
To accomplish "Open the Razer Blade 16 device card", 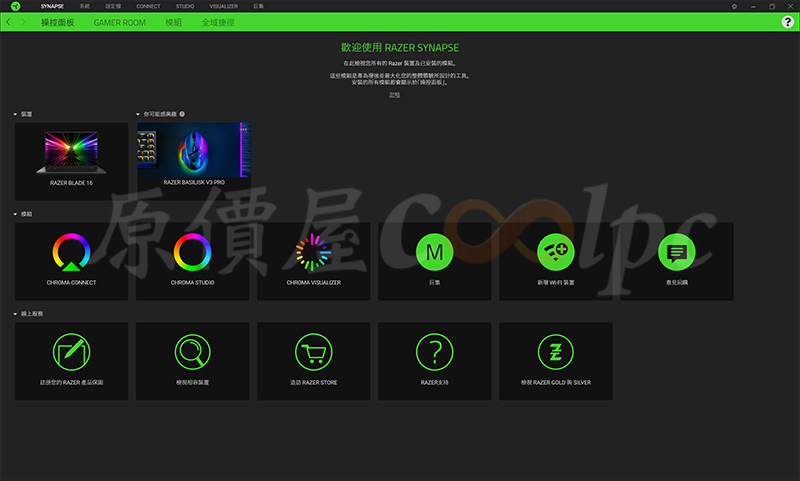I will [x=71, y=161].
